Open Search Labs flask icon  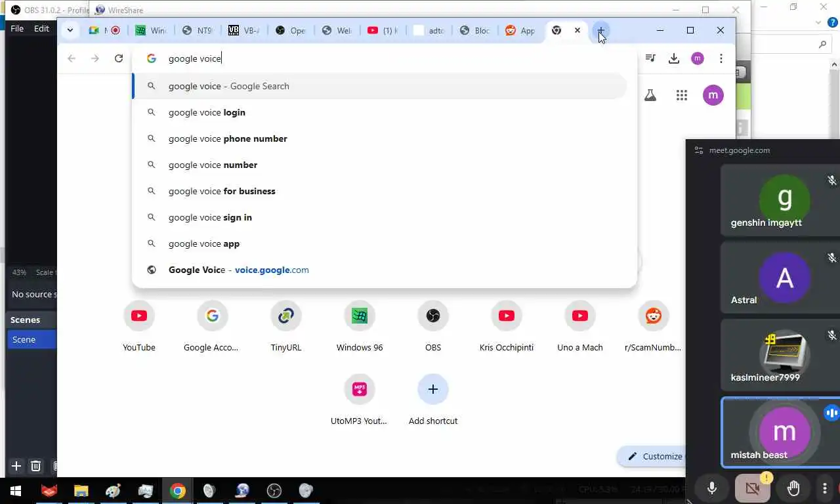pos(650,95)
